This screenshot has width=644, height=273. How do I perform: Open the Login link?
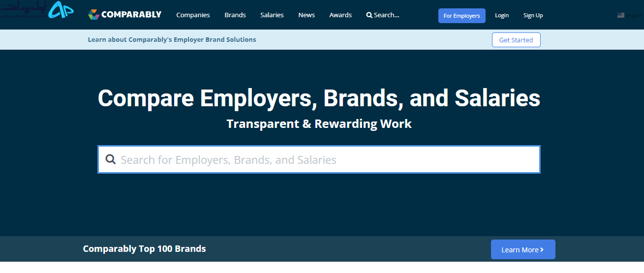coord(502,15)
